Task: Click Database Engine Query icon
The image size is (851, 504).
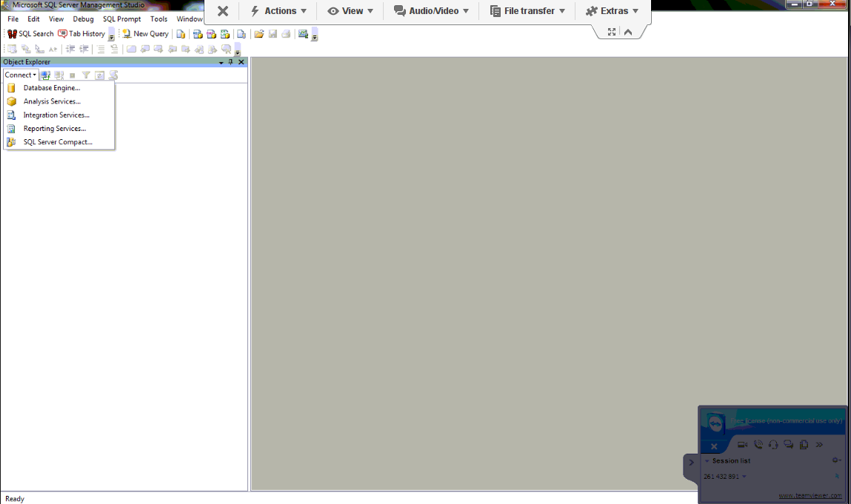Action: tap(181, 34)
